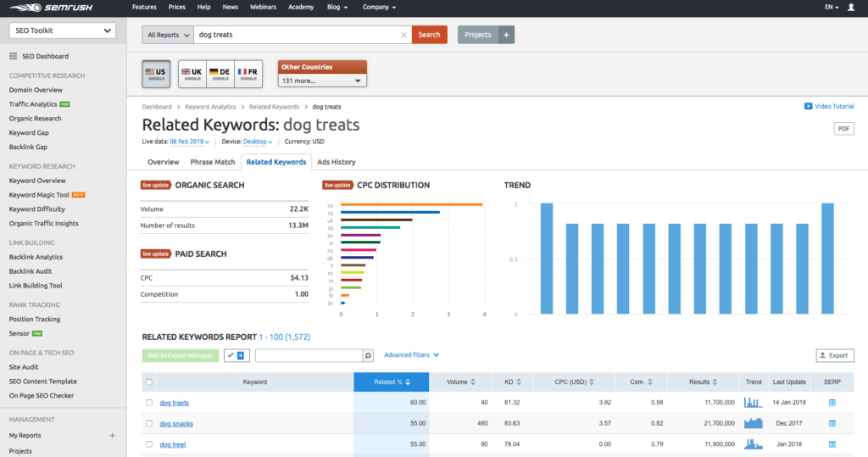Open the Academy menu item

coord(301,7)
